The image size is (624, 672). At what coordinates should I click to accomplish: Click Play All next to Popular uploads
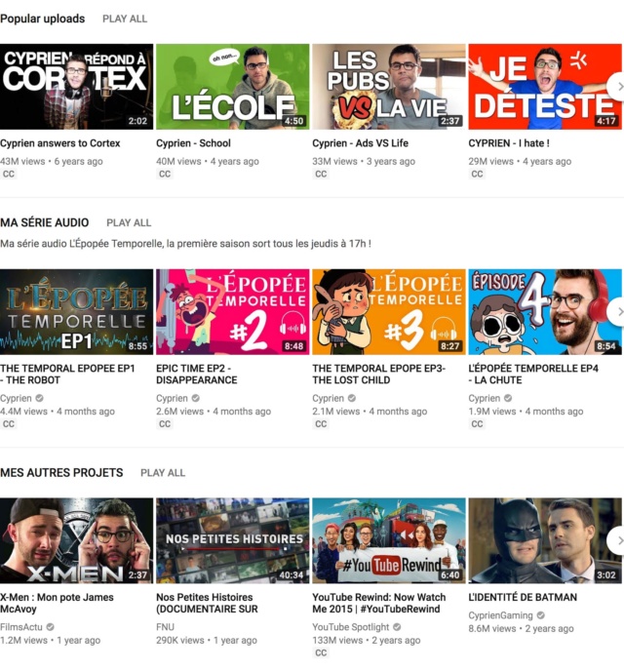point(125,19)
